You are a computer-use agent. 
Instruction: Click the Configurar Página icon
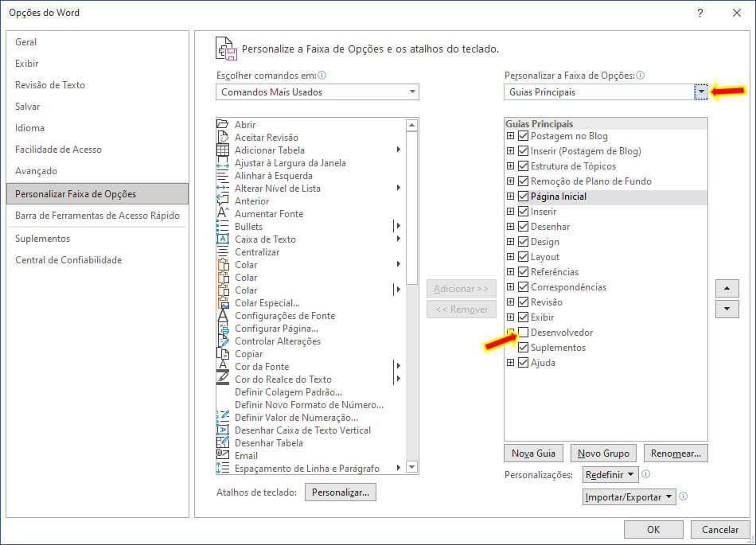click(x=222, y=328)
